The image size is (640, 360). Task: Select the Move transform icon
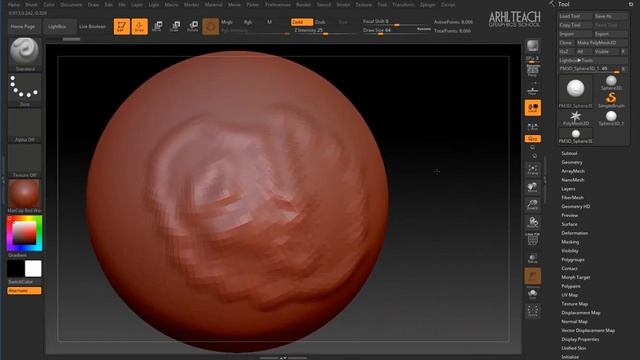click(x=157, y=27)
